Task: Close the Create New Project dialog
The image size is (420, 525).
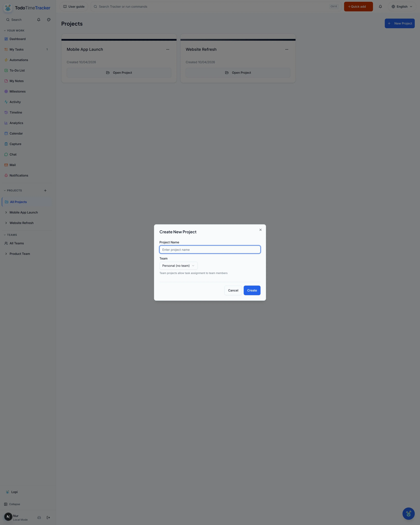Action: click(x=260, y=230)
